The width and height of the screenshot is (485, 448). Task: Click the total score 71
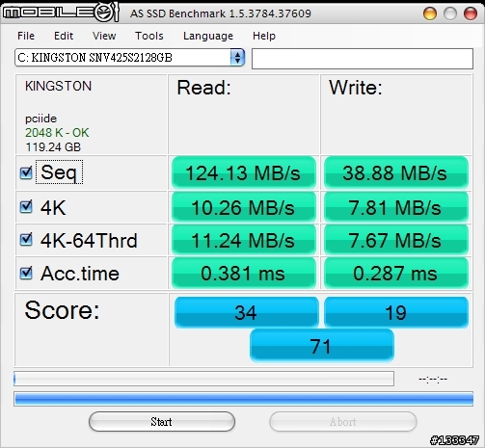pos(321,346)
